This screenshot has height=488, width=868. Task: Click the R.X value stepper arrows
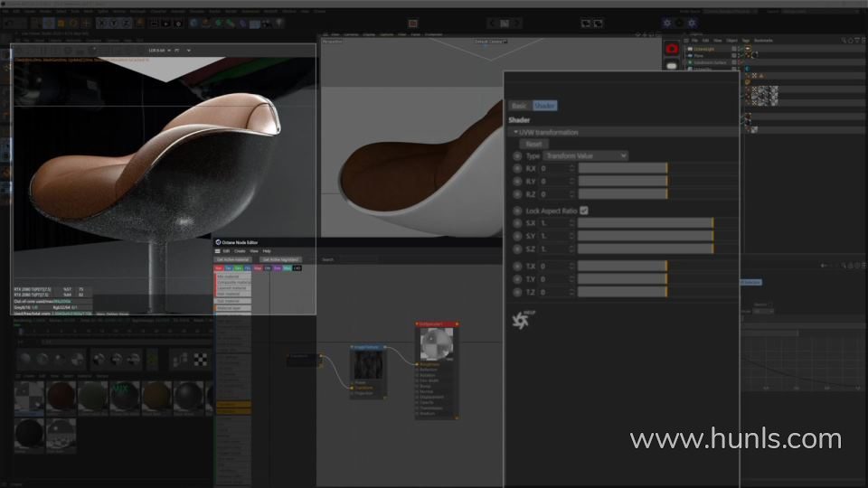click(571, 168)
